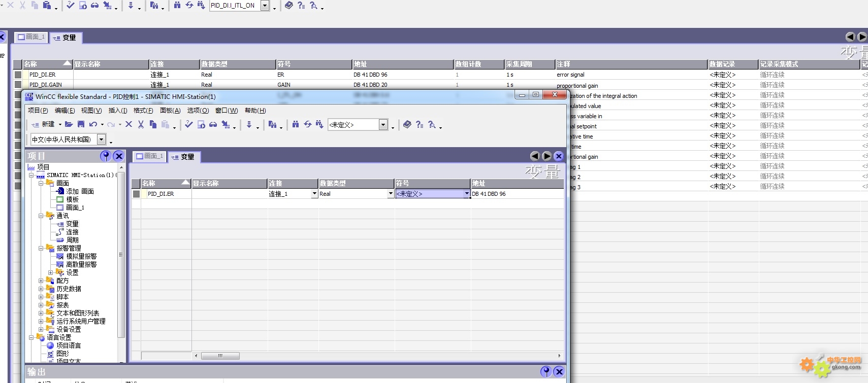Click the question mark help icon in front toolbar
868x383 pixels.
(x=420, y=124)
